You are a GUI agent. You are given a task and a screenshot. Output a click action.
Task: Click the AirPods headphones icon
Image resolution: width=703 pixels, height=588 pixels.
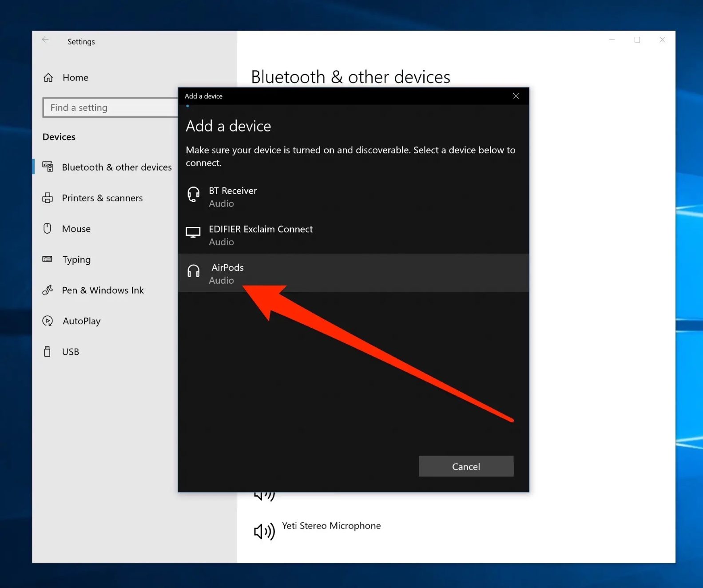194,271
